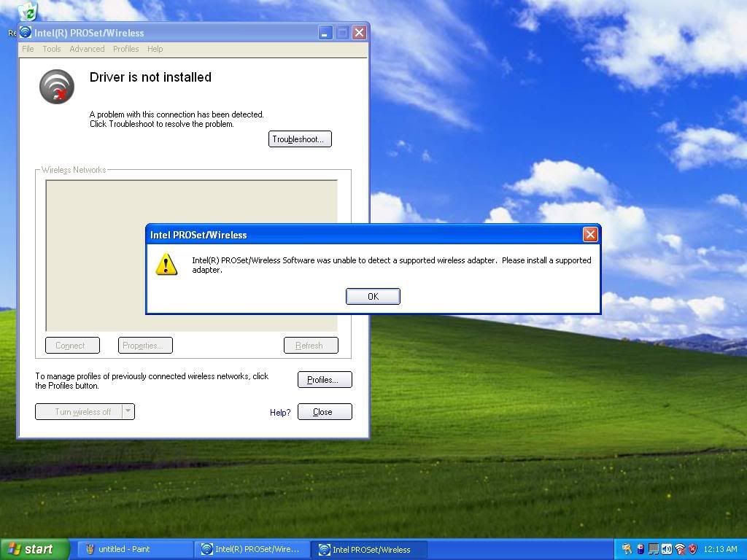Click the Intel wireless tray icon
The image size is (747, 560).
[x=680, y=549]
